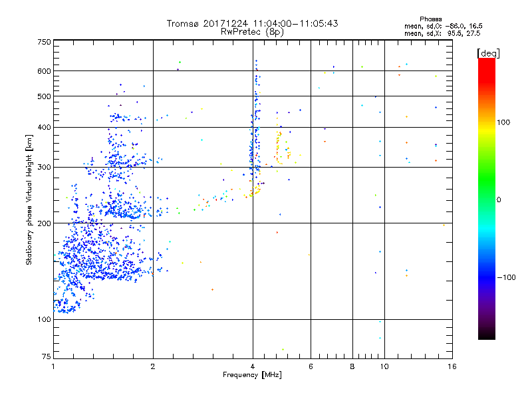Click the plot title 'Tromsø 20171224 11:04:00-11:05:43'
This screenshot has height=399, width=532.
(x=252, y=23)
